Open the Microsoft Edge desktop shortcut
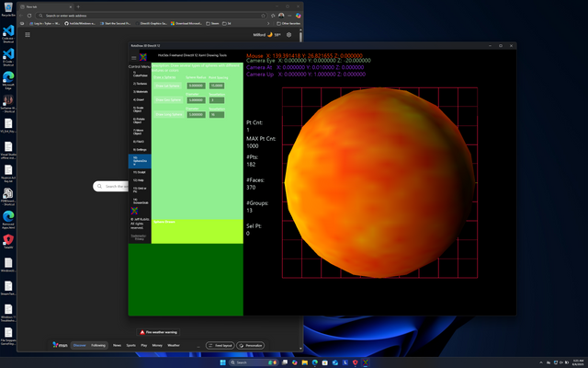Screen dimensions: 588x368 point(8,80)
